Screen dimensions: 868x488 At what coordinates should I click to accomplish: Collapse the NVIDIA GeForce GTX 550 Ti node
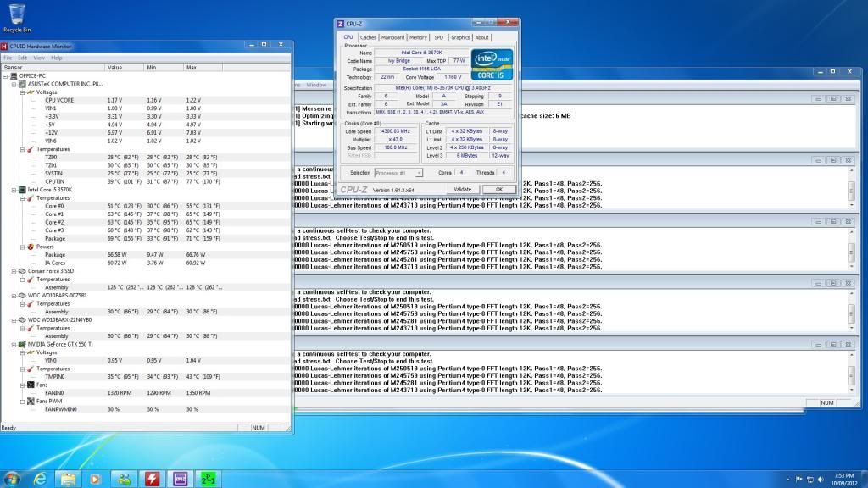point(14,344)
